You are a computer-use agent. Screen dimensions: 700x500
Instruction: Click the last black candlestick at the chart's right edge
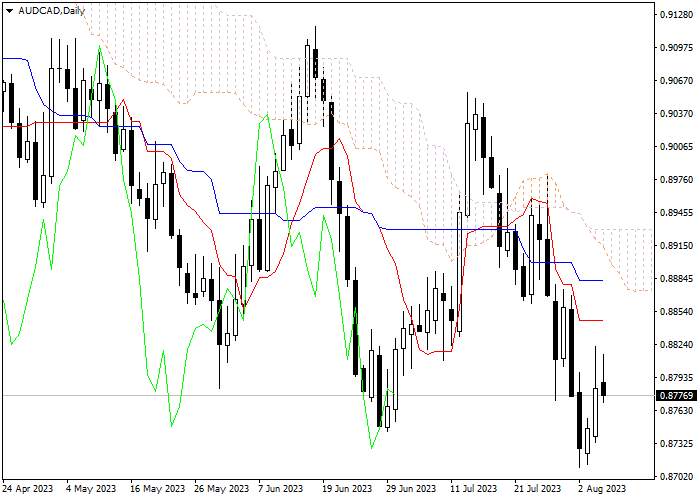click(604, 389)
